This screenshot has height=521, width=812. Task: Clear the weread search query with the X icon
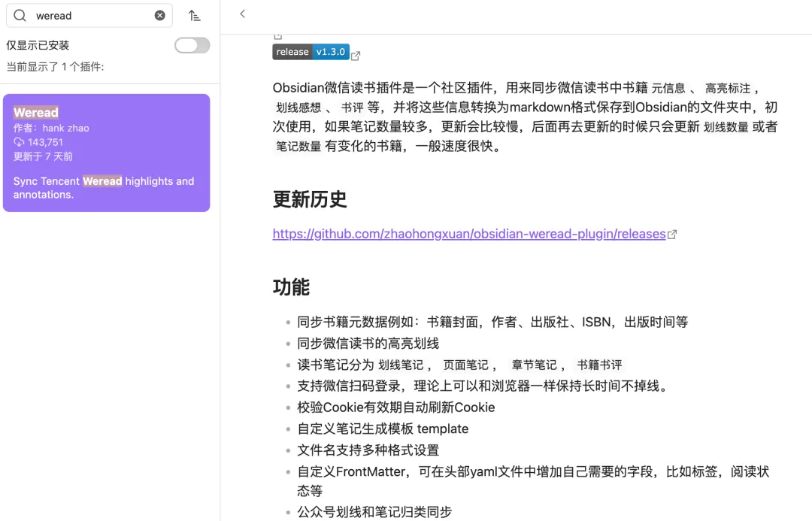click(159, 15)
